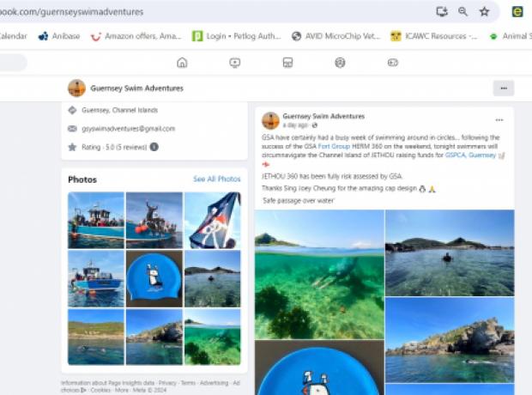Open the Amazon offers bookmark
This screenshot has width=532, height=395.
[x=136, y=36]
